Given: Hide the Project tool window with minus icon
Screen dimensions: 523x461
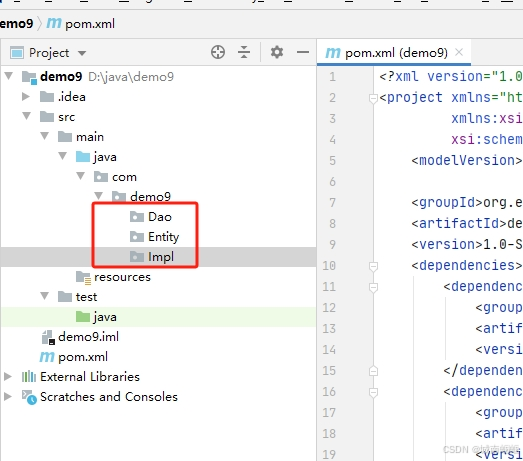Looking at the screenshot, I should click(303, 52).
